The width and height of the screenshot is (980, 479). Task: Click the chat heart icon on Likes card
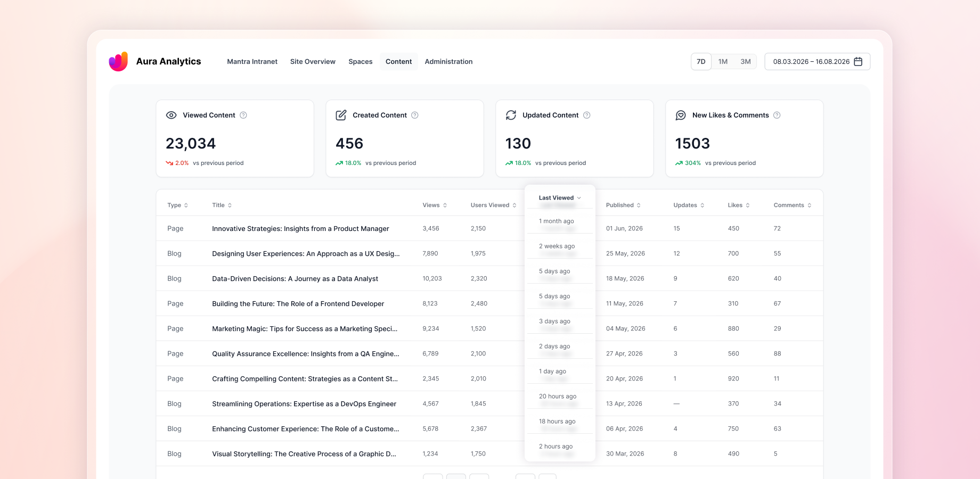coord(681,115)
